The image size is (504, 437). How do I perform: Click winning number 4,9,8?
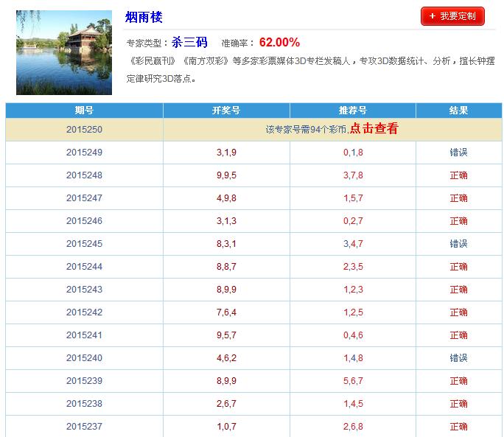tap(226, 198)
